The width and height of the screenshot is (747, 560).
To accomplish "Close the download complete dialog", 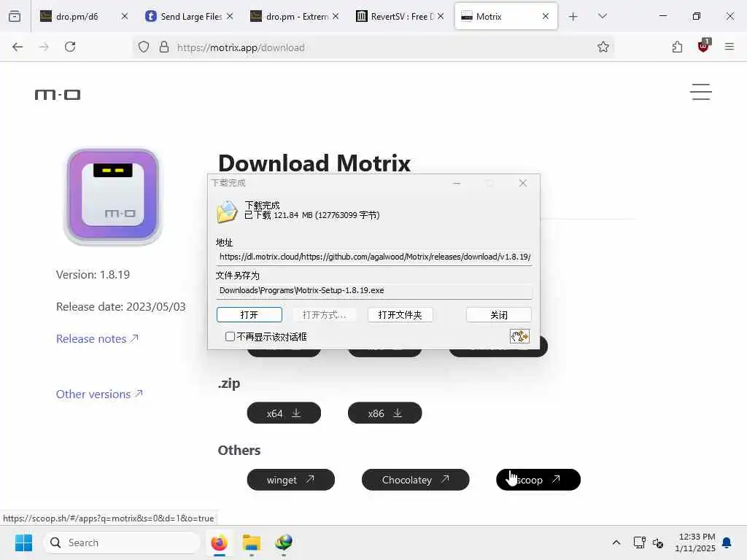I will [522, 183].
